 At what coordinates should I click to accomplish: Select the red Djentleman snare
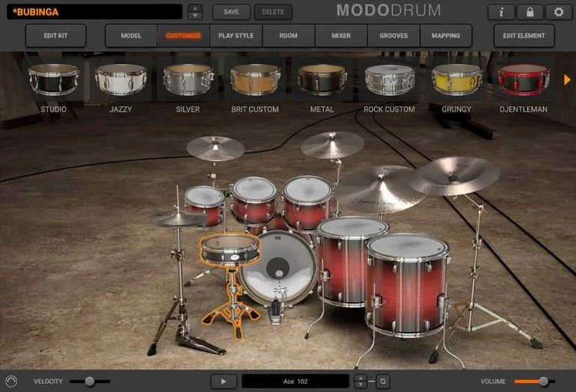524,80
